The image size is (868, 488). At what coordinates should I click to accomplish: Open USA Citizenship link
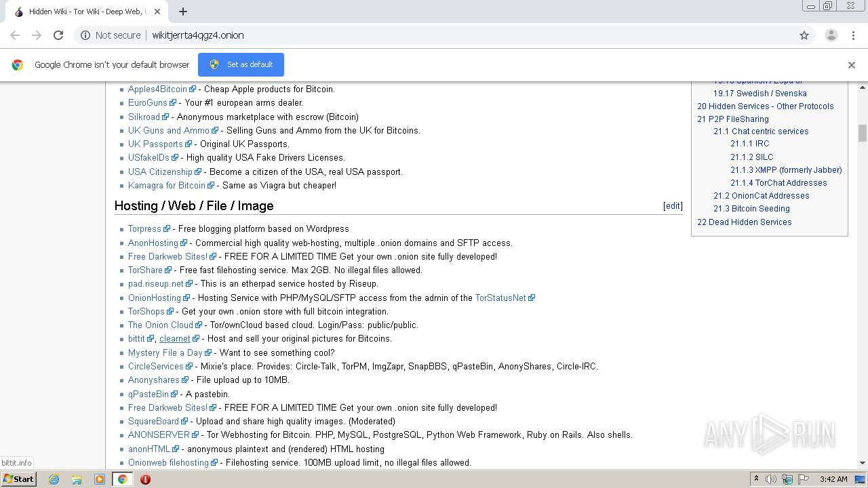(160, 171)
